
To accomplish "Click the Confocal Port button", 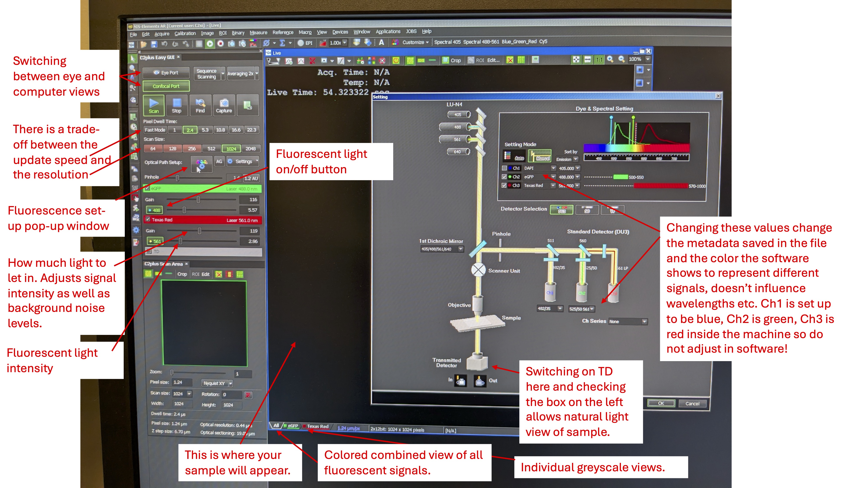I will [166, 86].
